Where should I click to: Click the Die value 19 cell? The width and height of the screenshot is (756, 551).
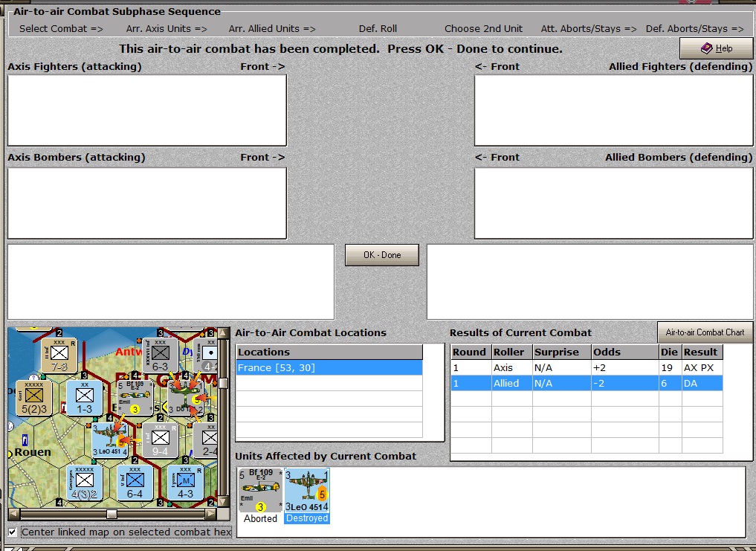[671, 367]
